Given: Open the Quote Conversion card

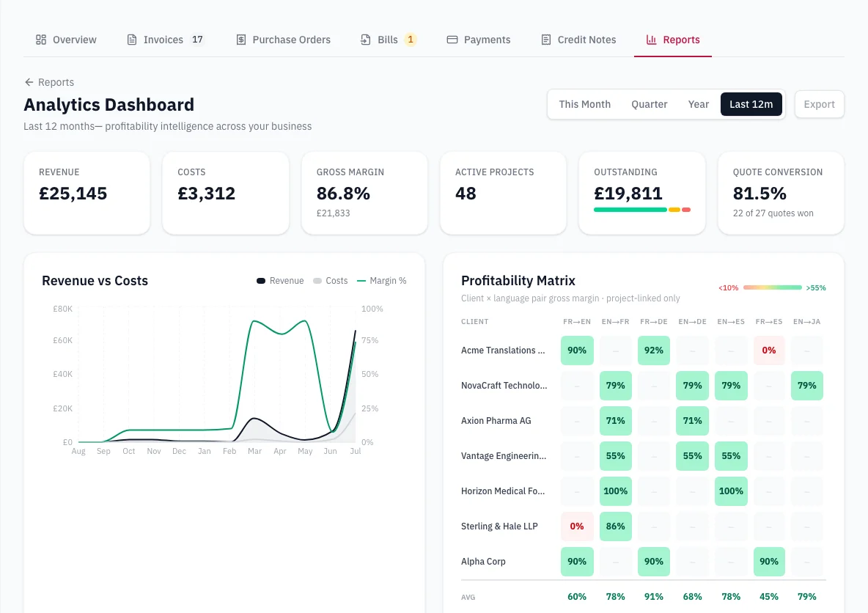Looking at the screenshot, I should pyautogui.click(x=781, y=194).
